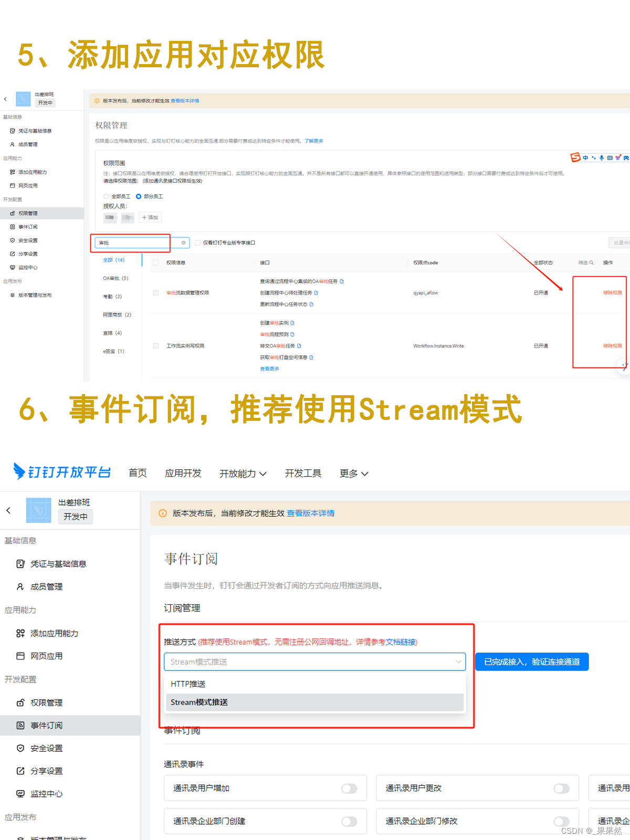Click 添加应用能力 grid icon on 事件订阅 page

coord(20,633)
